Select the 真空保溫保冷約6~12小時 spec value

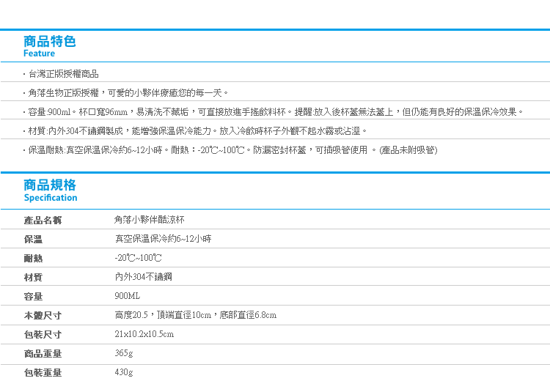click(163, 239)
